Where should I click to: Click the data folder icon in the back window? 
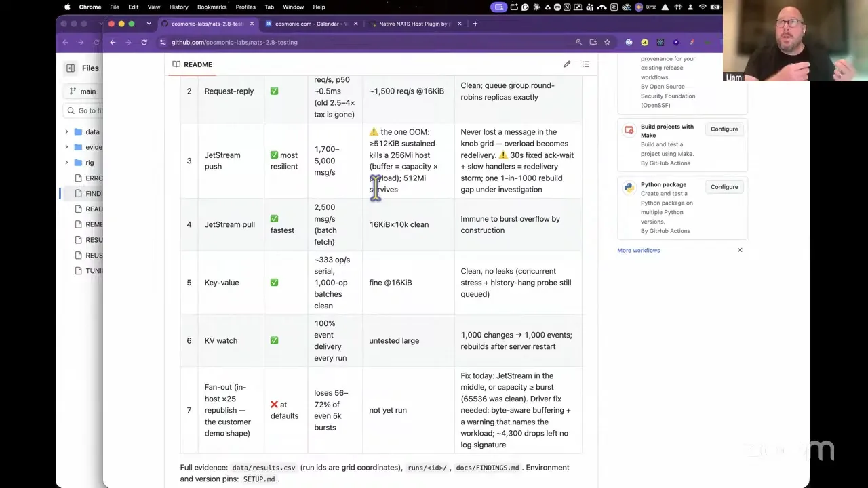tap(79, 132)
